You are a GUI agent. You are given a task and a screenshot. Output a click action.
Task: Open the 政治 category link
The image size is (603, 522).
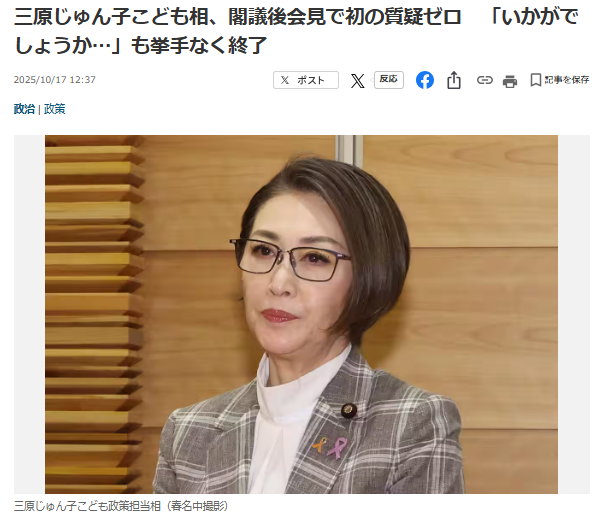(24, 109)
